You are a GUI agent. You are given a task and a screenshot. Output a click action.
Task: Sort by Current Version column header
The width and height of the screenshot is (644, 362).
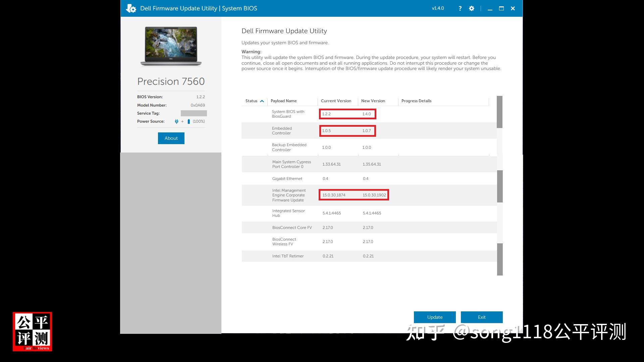click(x=336, y=101)
